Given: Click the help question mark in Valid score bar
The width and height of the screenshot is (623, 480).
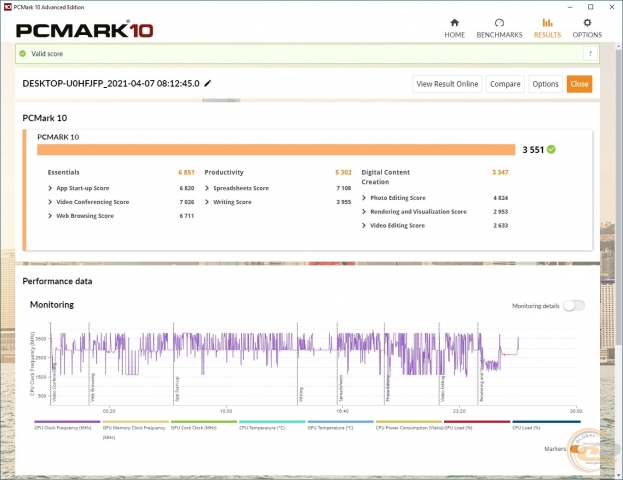Looking at the screenshot, I should pyautogui.click(x=590, y=53).
